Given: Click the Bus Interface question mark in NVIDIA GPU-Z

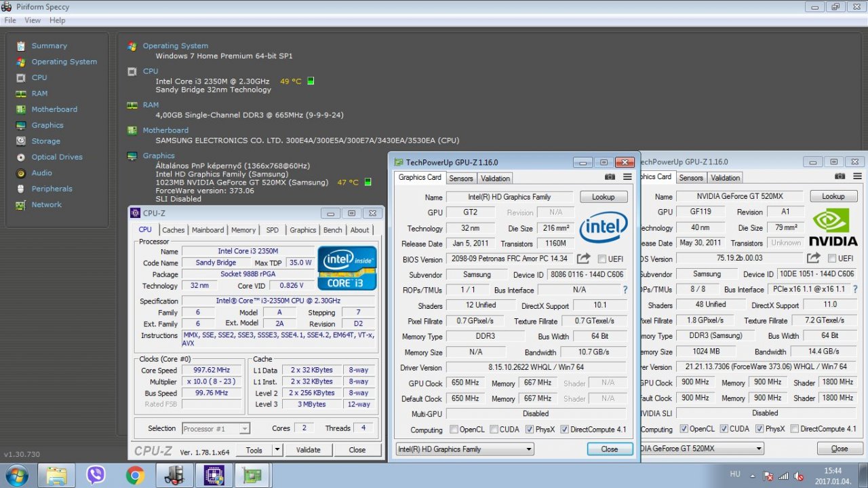Looking at the screenshot, I should [x=856, y=289].
